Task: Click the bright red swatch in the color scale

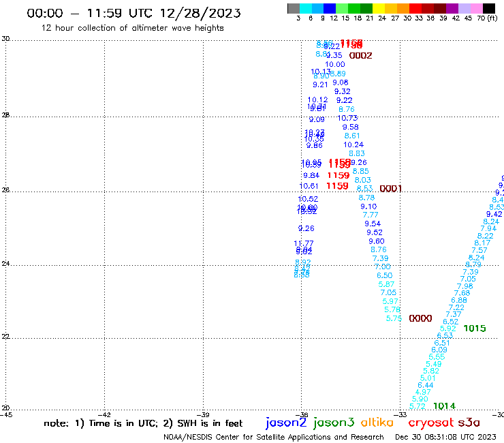Action: point(415,8)
